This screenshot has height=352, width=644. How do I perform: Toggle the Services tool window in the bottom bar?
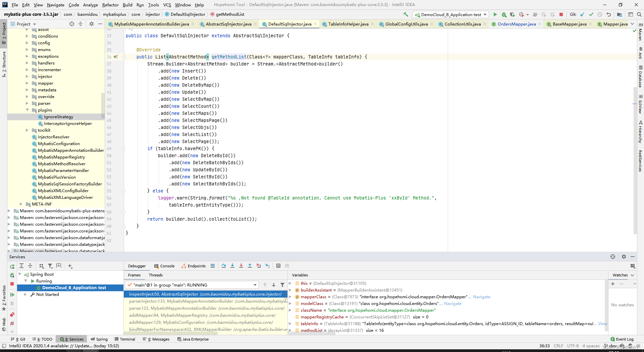(72, 339)
